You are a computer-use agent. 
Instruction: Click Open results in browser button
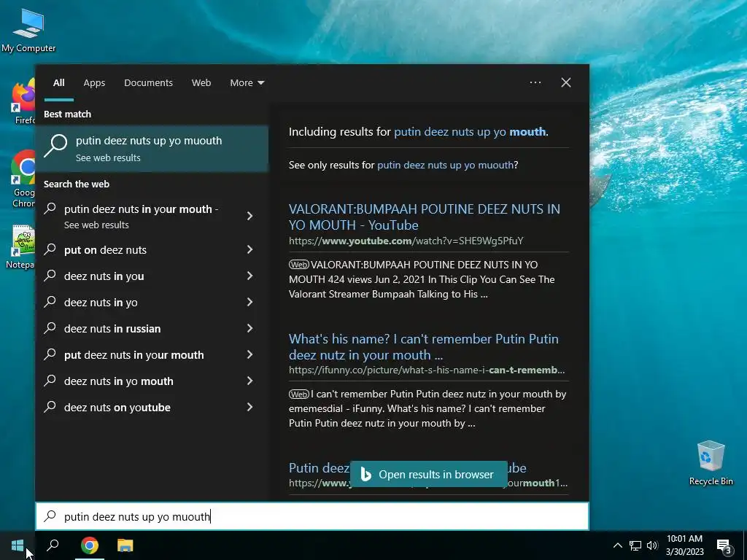point(428,474)
